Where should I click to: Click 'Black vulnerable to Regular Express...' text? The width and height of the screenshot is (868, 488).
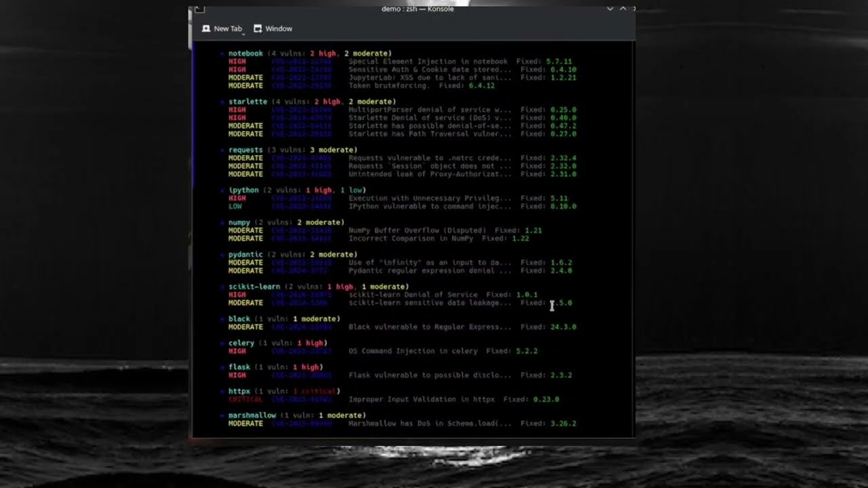coord(430,327)
